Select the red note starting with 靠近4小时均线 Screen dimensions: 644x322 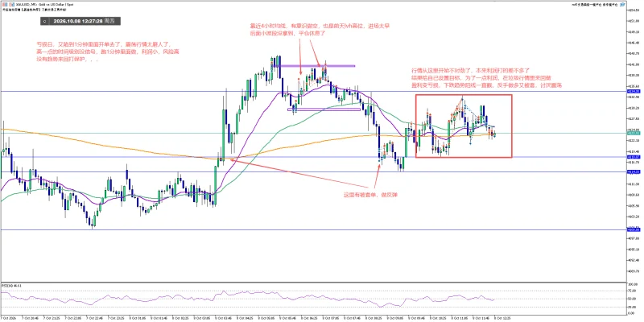coord(320,29)
